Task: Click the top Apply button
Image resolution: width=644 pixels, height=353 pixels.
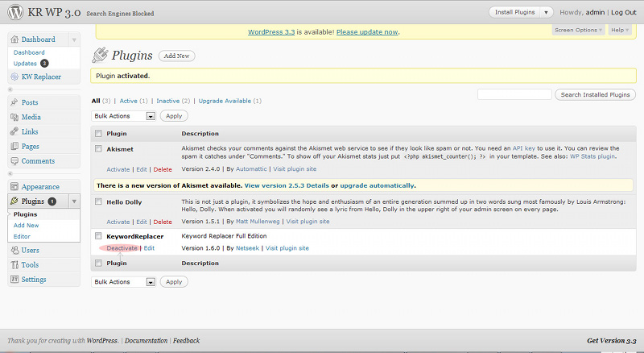Action: click(174, 116)
